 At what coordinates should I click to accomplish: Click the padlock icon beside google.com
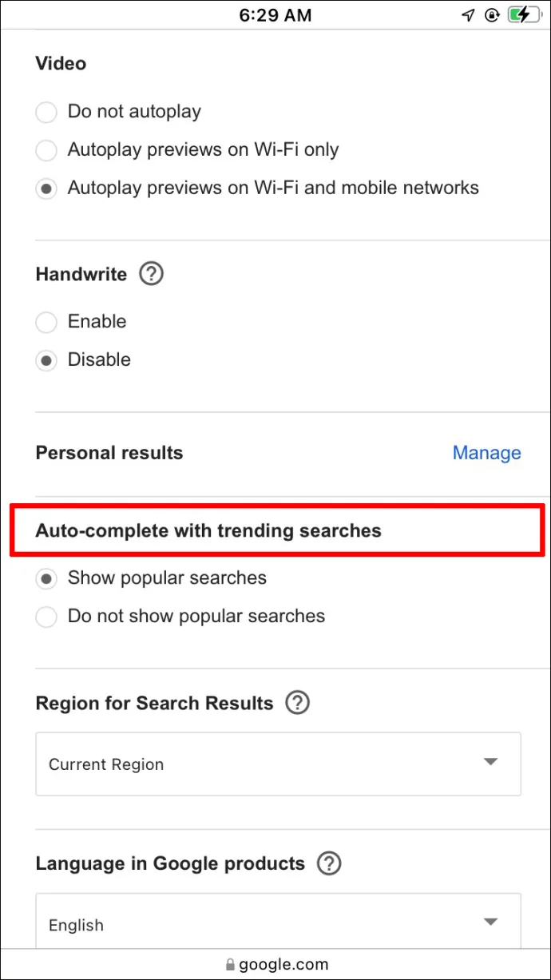pyautogui.click(x=231, y=964)
